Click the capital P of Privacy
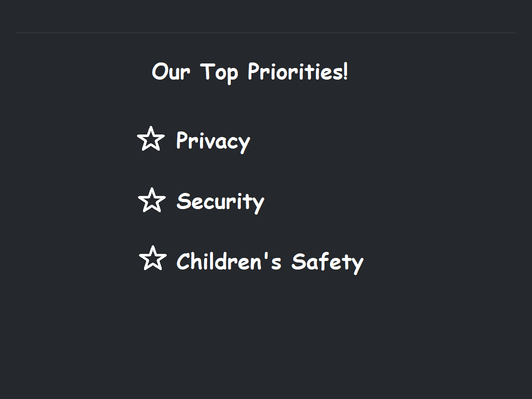 tap(182, 140)
